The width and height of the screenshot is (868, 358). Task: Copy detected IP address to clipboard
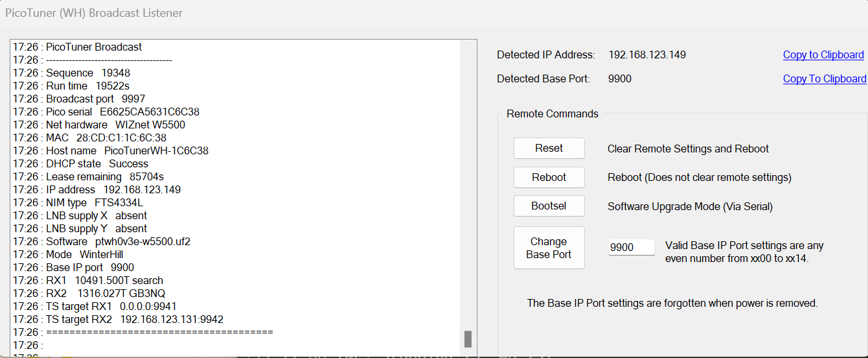pos(823,55)
